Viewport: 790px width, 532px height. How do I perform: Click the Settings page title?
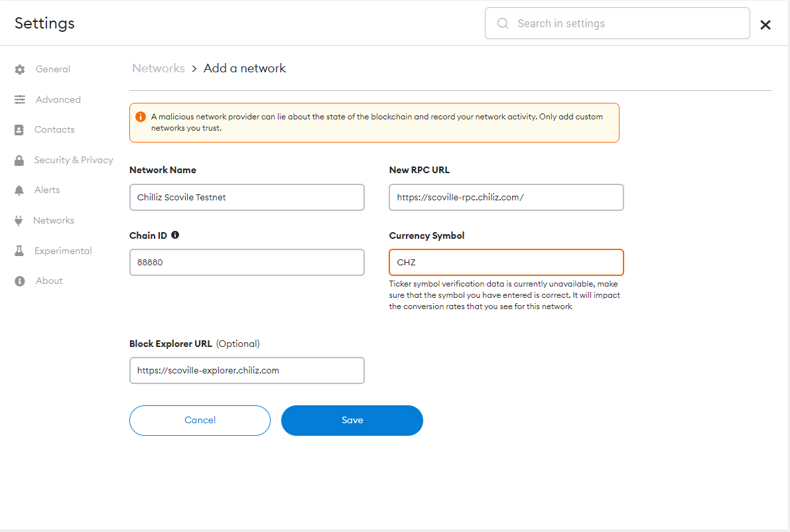click(44, 23)
